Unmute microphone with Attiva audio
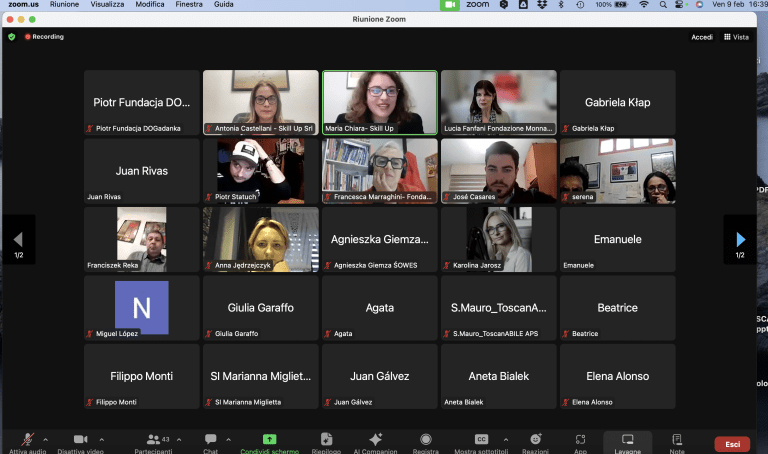Screen dimensions: 768x454 [27, 443]
